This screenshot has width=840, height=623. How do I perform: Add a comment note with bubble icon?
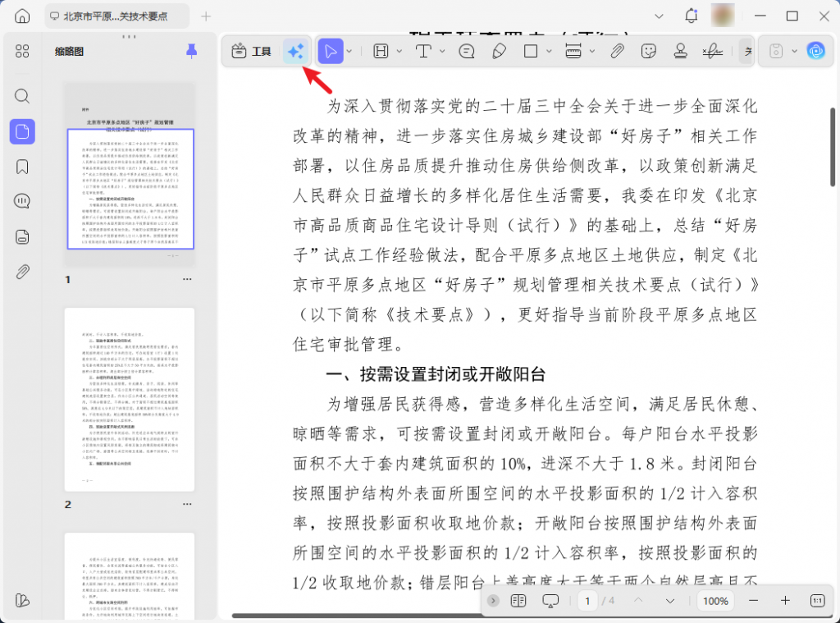coord(467,52)
